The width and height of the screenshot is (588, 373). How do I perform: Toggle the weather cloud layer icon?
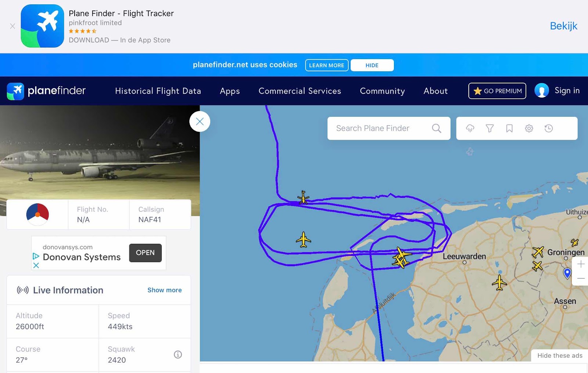pyautogui.click(x=470, y=128)
